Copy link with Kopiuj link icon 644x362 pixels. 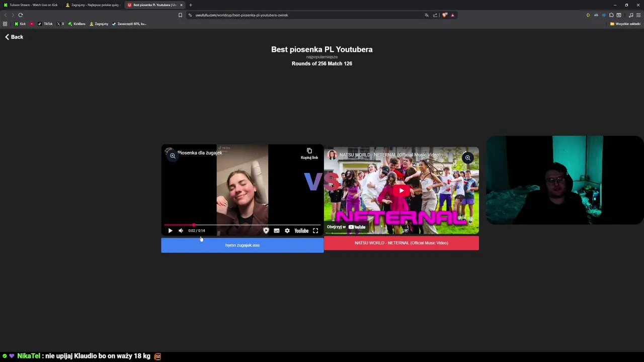coord(309,153)
